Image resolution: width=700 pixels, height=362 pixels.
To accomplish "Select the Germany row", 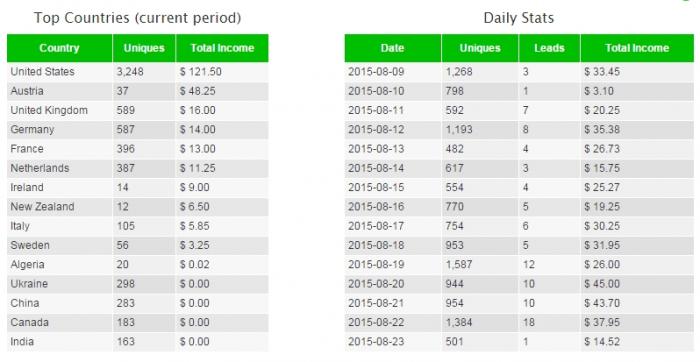I will coord(138,129).
